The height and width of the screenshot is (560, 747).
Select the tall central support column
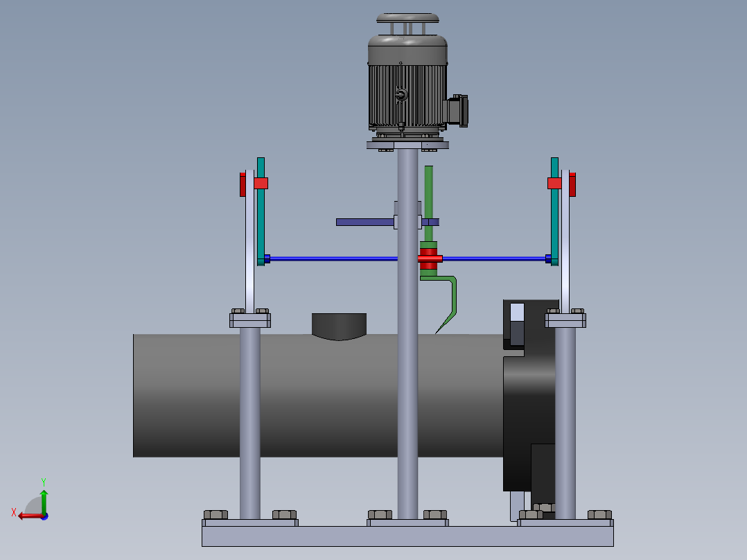(407, 333)
